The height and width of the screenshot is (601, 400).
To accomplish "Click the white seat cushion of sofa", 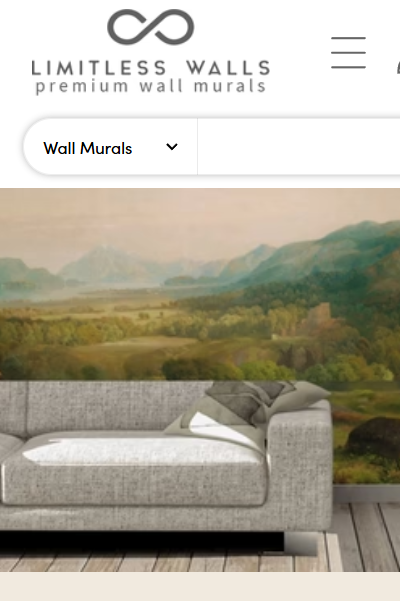I will [x=144, y=450].
